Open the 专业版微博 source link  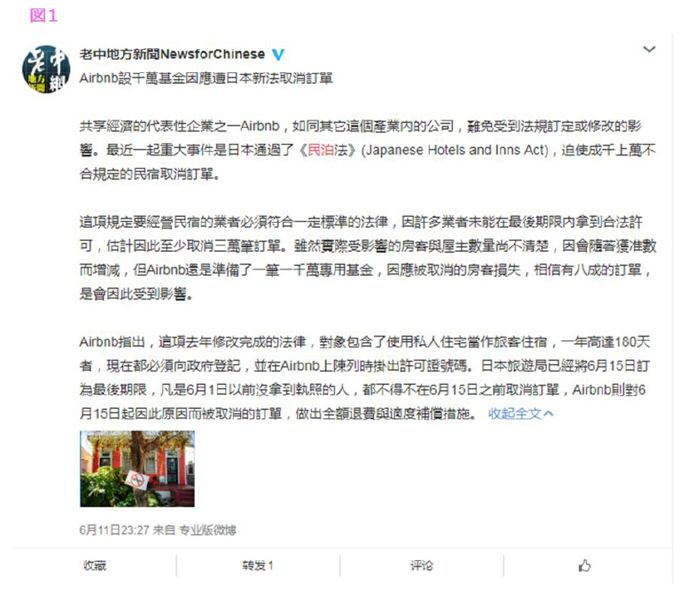click(x=208, y=530)
